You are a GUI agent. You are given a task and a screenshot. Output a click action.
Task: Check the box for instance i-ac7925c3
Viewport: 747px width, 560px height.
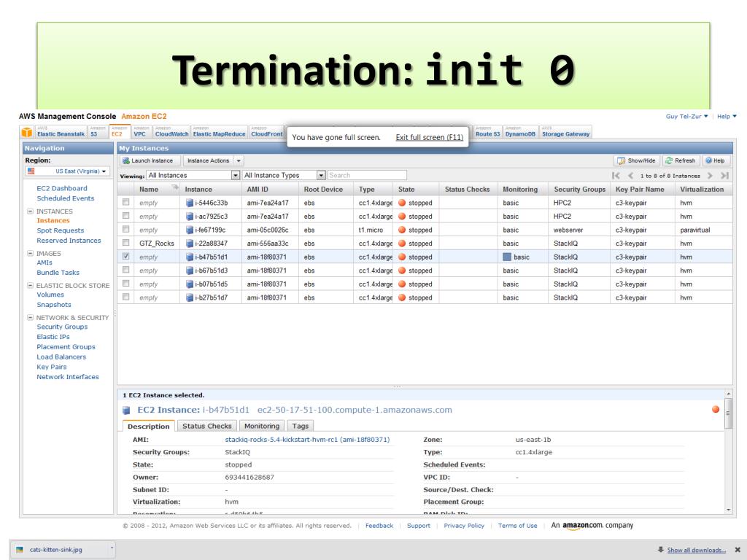point(125,216)
